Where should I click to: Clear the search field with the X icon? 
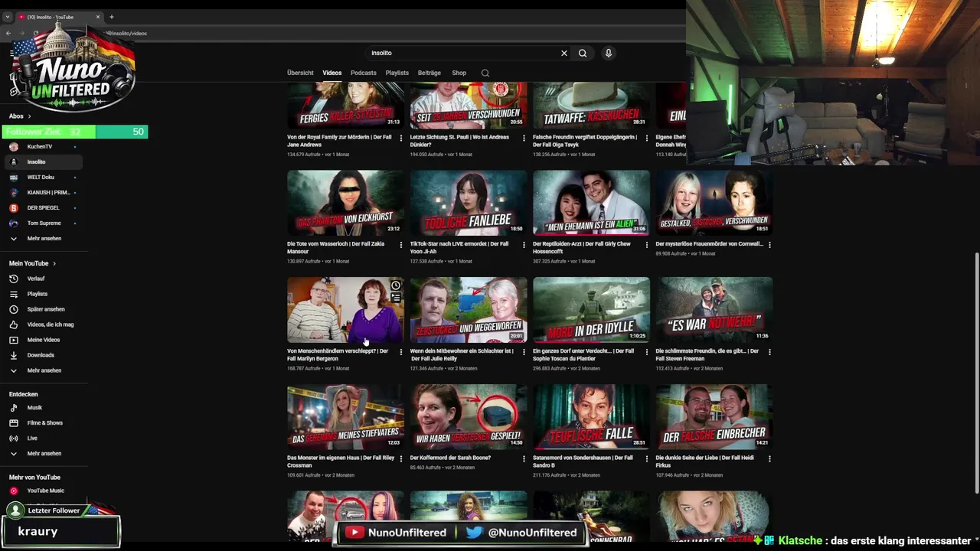(564, 53)
